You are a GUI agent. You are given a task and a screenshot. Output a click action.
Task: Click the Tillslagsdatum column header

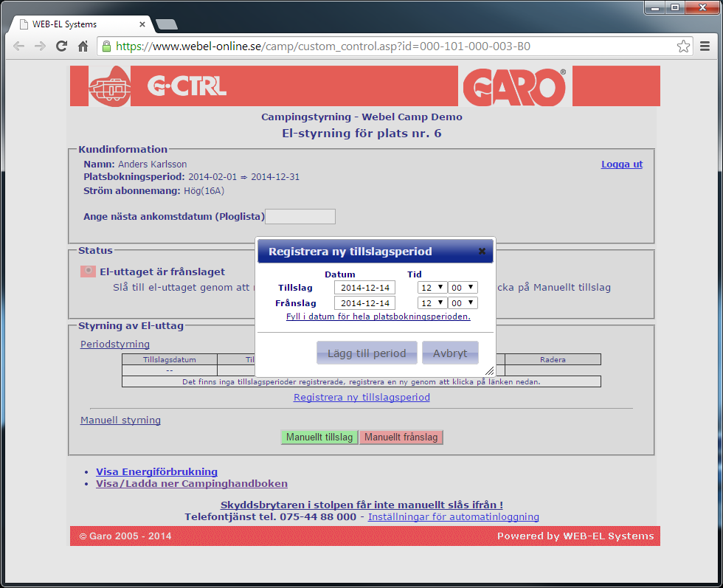[x=169, y=360]
